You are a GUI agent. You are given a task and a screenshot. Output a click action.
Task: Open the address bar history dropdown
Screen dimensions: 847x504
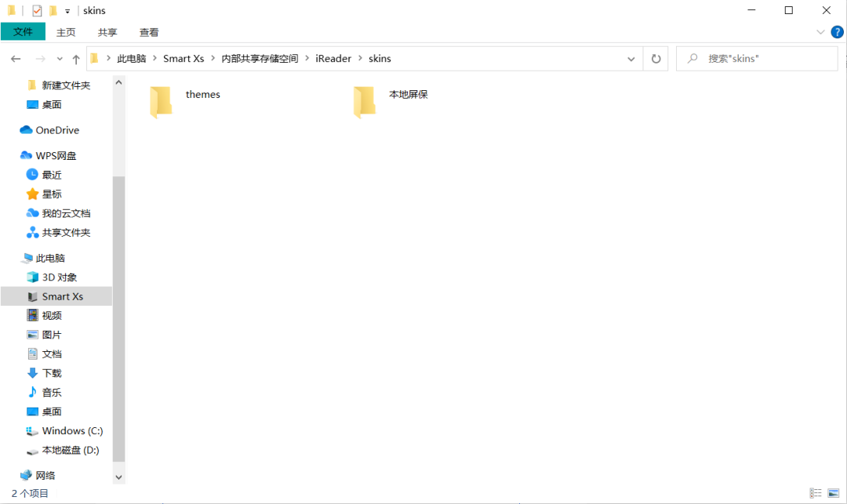(x=631, y=59)
